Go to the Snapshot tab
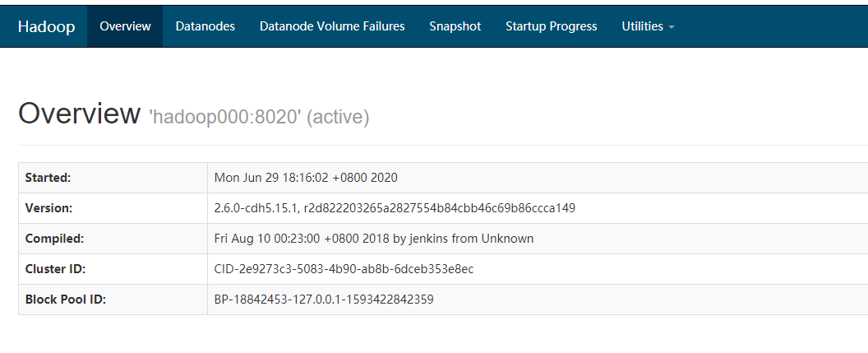The width and height of the screenshot is (868, 353). (455, 26)
